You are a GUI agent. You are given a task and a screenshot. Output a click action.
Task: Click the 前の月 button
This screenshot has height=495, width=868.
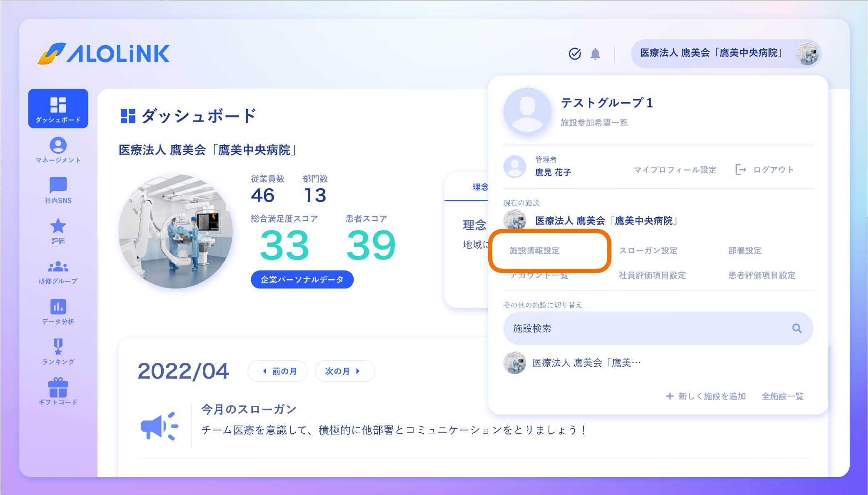[x=278, y=371]
